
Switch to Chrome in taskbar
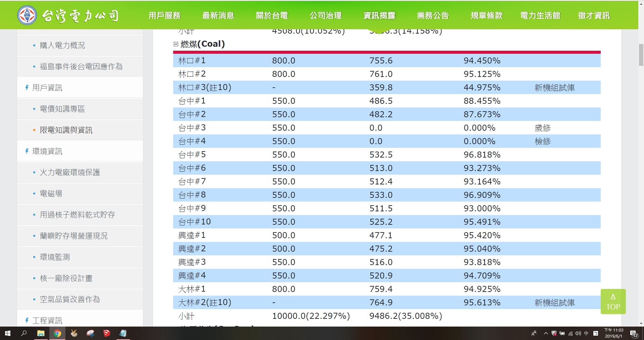(x=57, y=333)
